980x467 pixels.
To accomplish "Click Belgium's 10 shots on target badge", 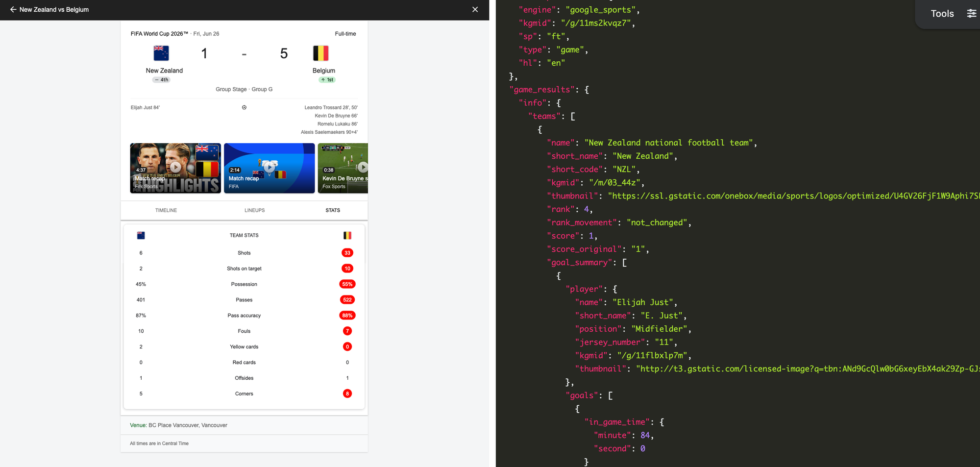I will click(347, 269).
